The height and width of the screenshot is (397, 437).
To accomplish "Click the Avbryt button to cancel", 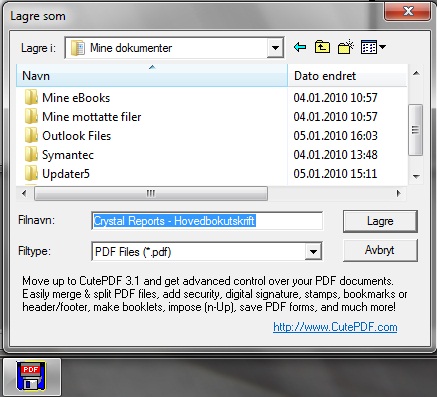I will [380, 250].
